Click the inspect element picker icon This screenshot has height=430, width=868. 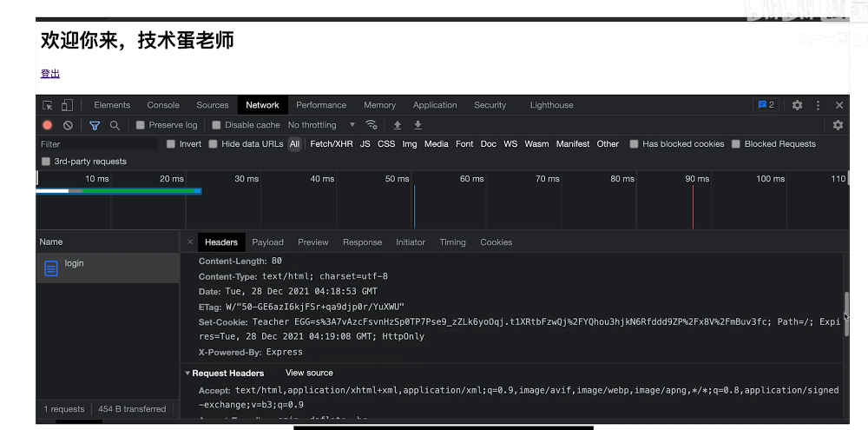[x=48, y=105]
